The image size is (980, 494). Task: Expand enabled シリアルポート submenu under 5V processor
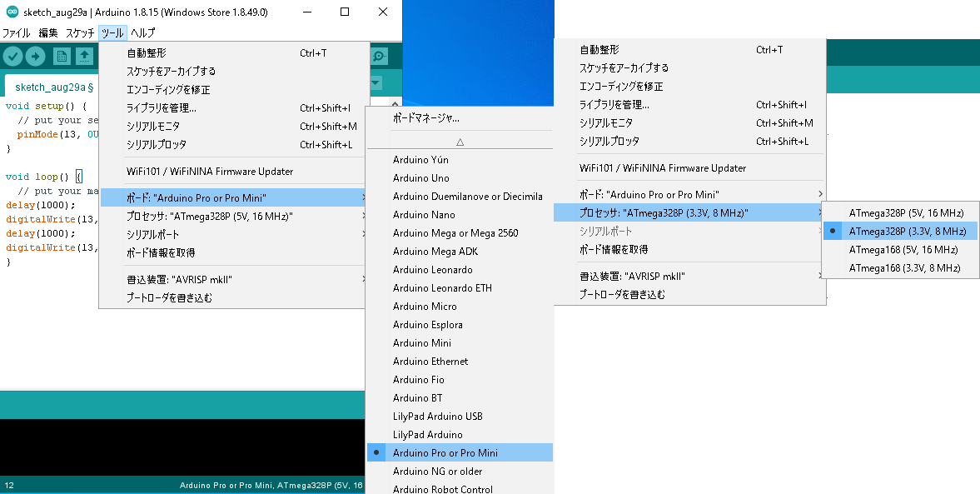coord(234,234)
